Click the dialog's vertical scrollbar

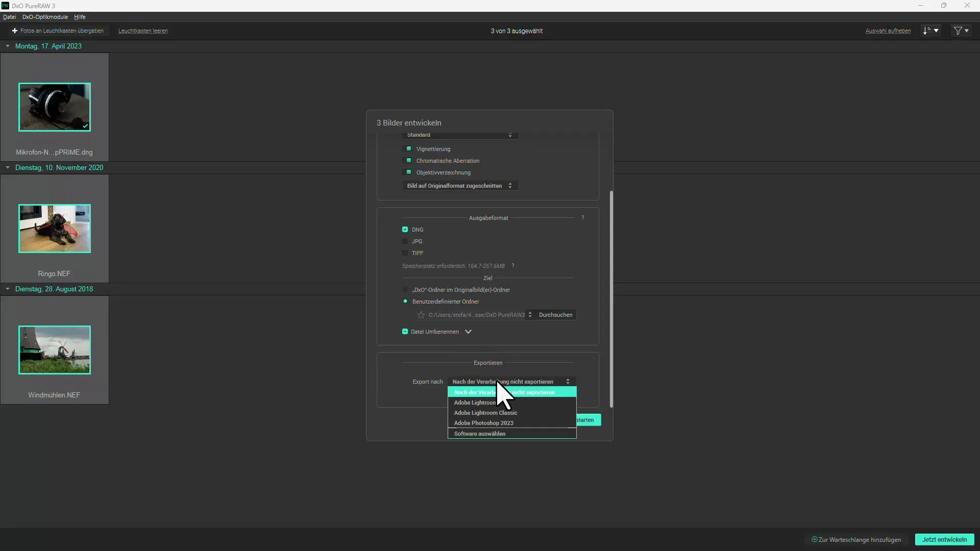click(x=611, y=299)
